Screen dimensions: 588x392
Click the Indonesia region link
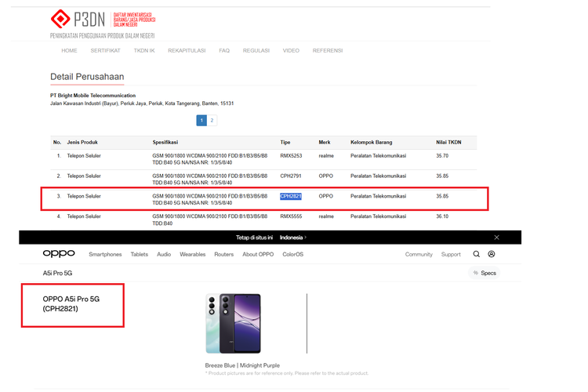[x=293, y=238]
